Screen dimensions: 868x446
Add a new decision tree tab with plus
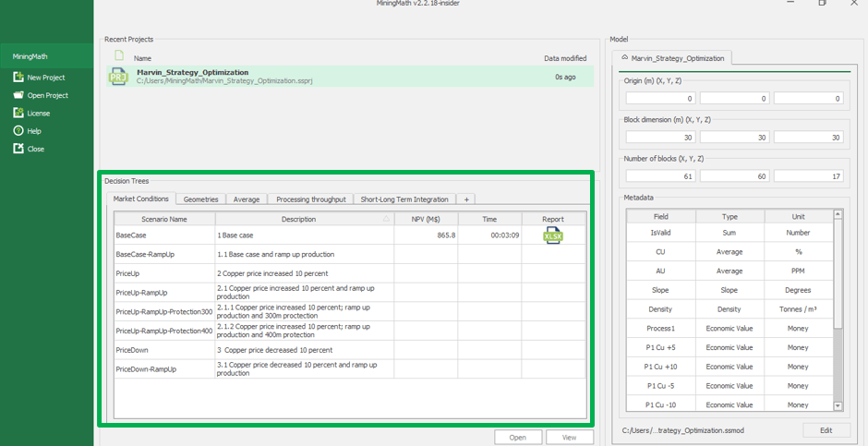(466, 199)
